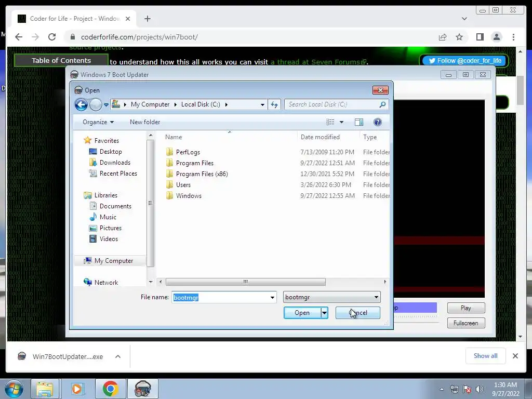532x399 pixels.
Task: Click the Follow @coder_for_life button
Action: coord(465,61)
